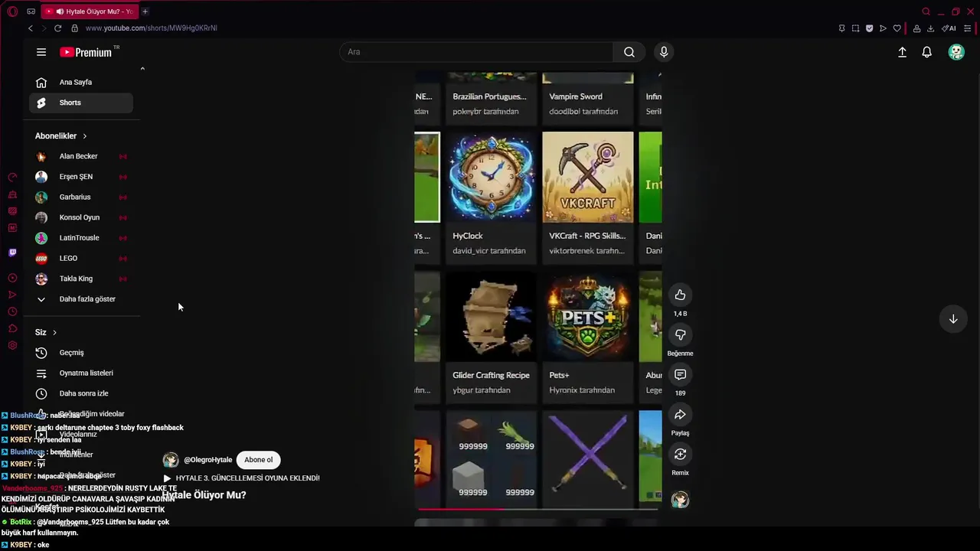980x551 pixels.
Task: Open the Garbarius channel
Action: click(x=81, y=197)
